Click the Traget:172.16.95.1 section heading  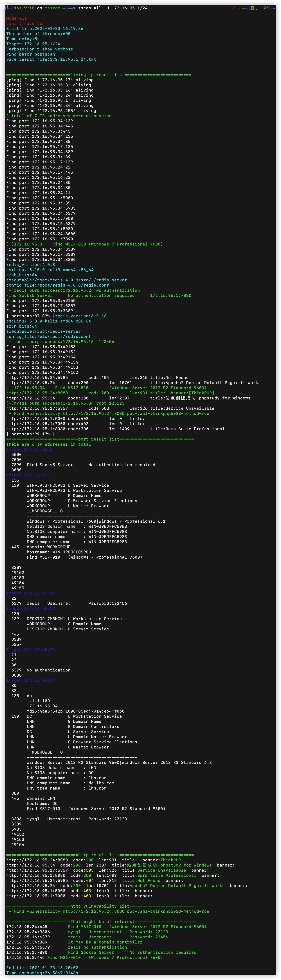pyautogui.click(x=29, y=449)
